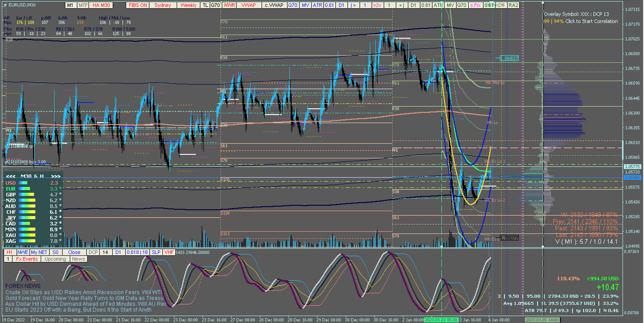Screen dimensions: 644x323
Task: Switch to the Fx Events tab
Action: click(27, 259)
